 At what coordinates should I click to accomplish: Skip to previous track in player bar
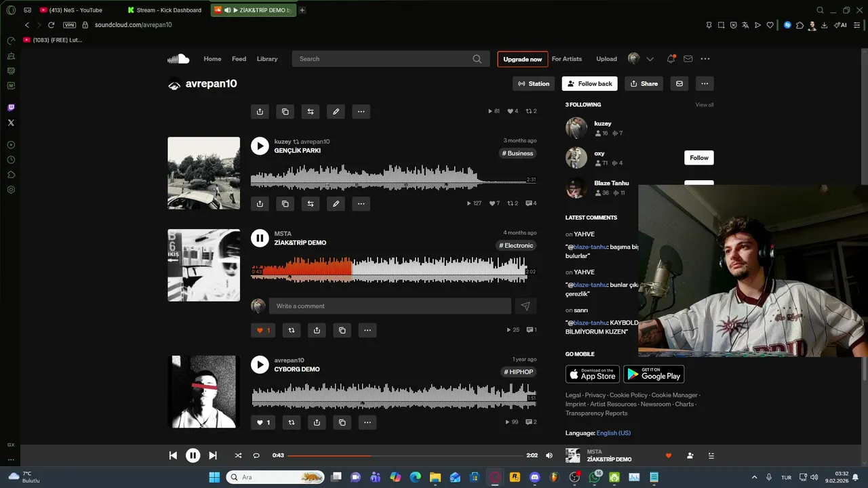tap(173, 455)
